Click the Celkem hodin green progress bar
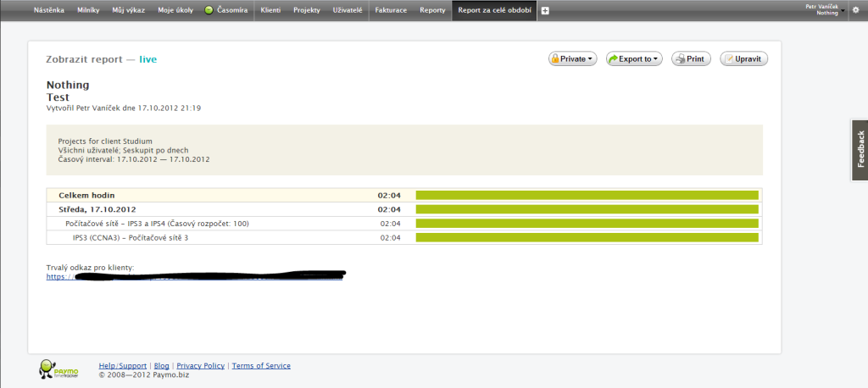 pyautogui.click(x=587, y=195)
